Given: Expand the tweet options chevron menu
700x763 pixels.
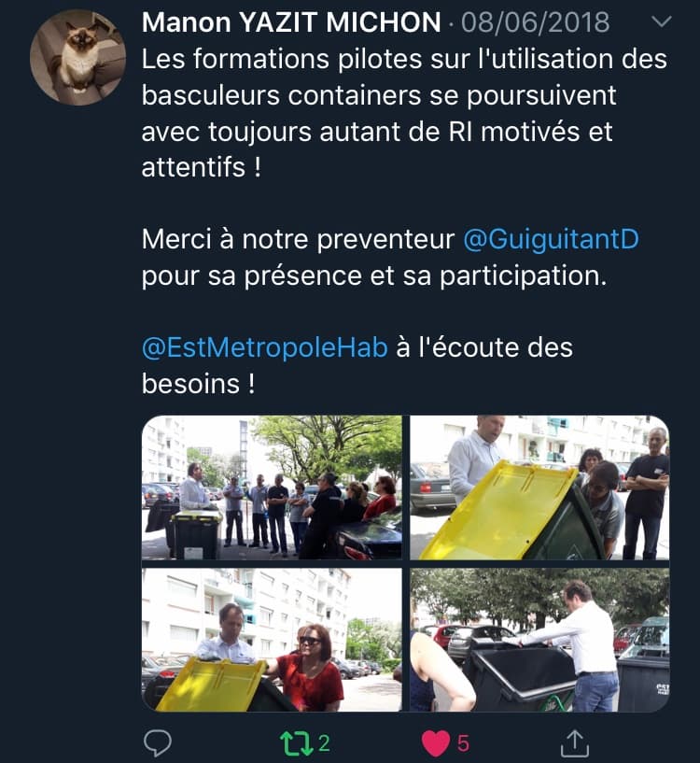Looking at the screenshot, I should (661, 21).
